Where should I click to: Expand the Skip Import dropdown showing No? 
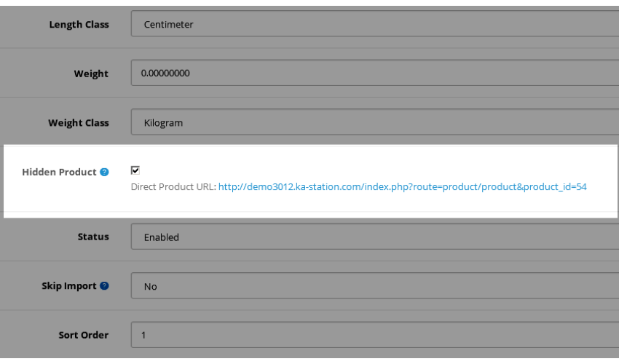[374, 286]
